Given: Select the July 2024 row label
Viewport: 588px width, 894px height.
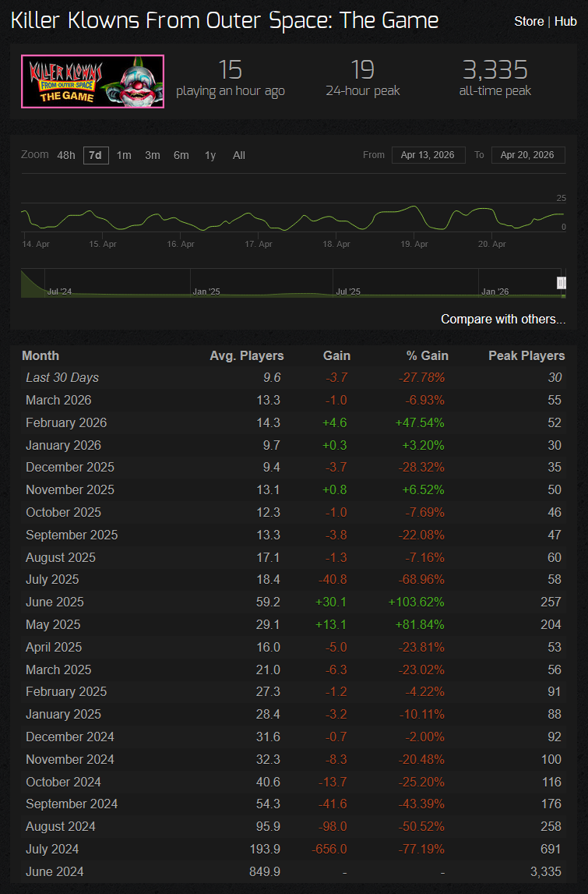Looking at the screenshot, I should (x=52, y=850).
